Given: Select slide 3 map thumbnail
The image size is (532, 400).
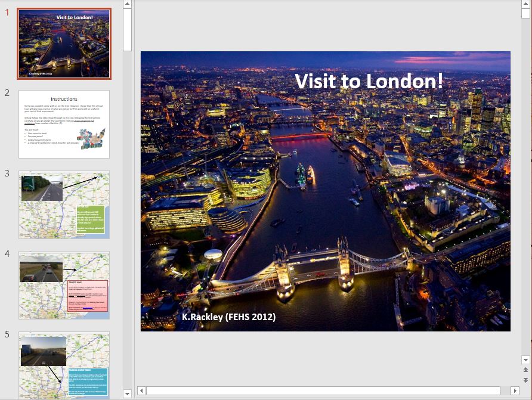Looking at the screenshot, I should [x=64, y=204].
